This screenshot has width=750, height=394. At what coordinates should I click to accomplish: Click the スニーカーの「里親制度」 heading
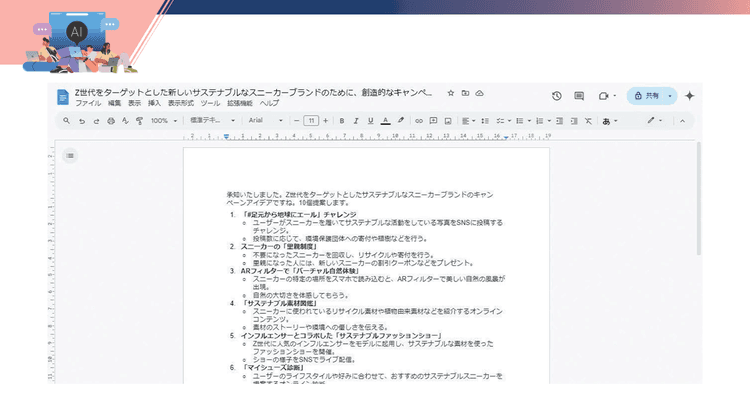click(x=279, y=247)
